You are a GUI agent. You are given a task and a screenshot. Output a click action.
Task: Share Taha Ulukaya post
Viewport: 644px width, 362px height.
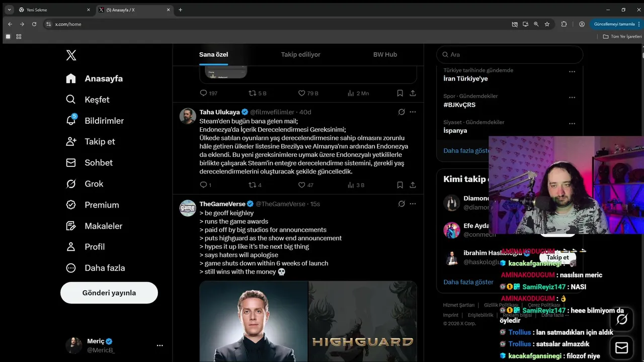point(413,185)
